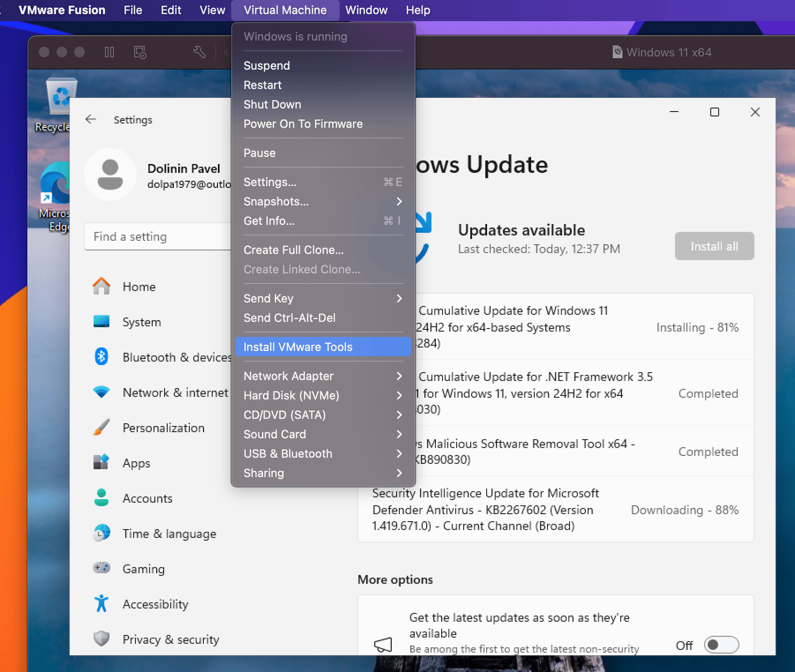Click the Gaming controller icon
This screenshot has height=672, width=795.
coord(101,568)
